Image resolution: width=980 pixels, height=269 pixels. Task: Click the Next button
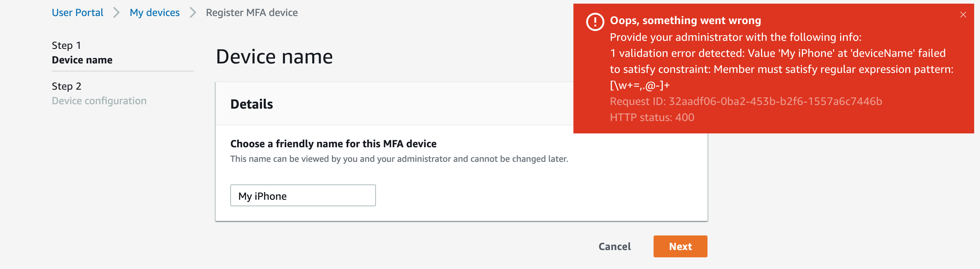680,246
